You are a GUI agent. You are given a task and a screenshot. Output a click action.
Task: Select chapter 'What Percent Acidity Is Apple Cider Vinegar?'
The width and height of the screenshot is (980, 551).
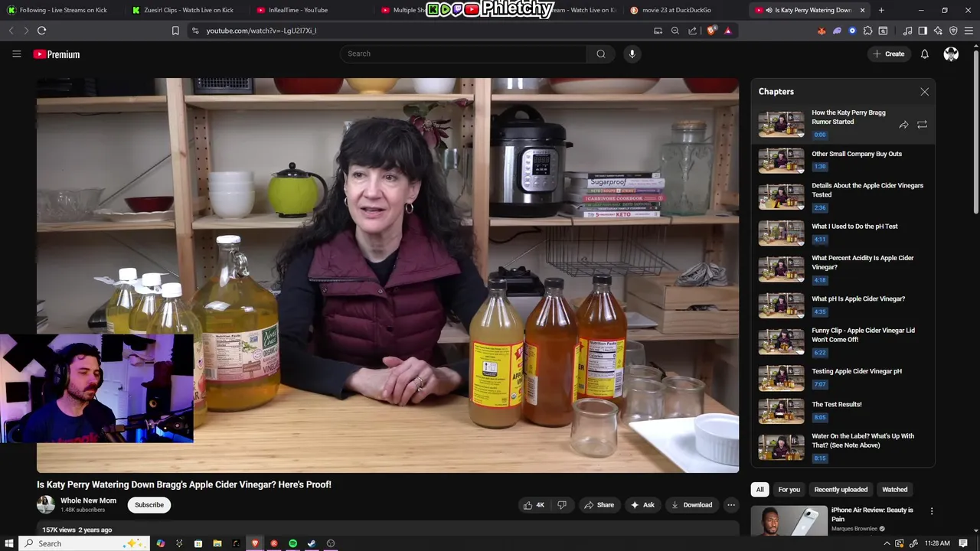click(842, 269)
